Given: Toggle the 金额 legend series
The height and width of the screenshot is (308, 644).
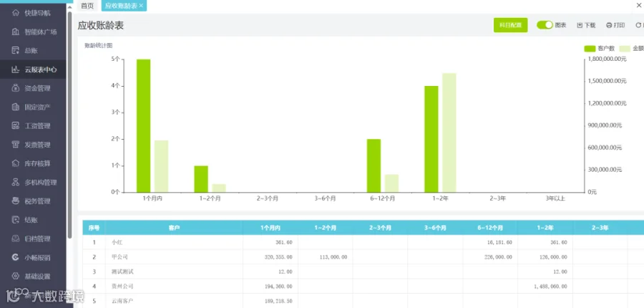Looking at the screenshot, I should (x=633, y=49).
